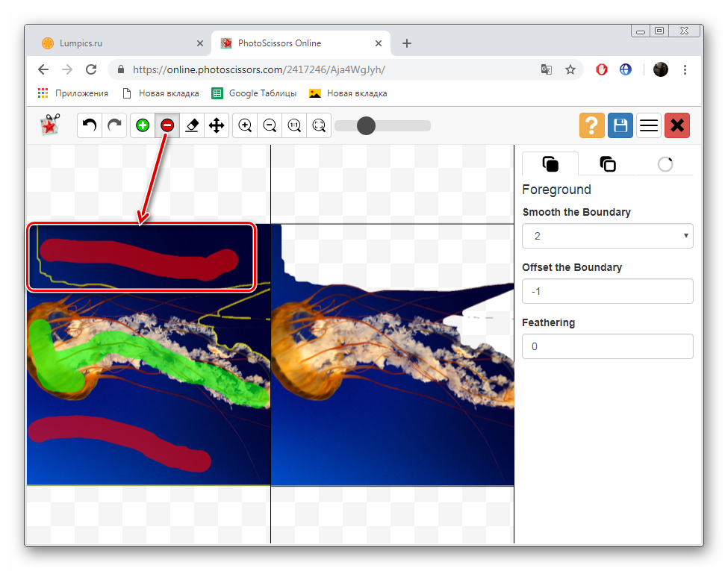Viewport: 728px width, 571px height.
Task: Click the Offset the Boundary input field
Action: pyautogui.click(x=607, y=291)
